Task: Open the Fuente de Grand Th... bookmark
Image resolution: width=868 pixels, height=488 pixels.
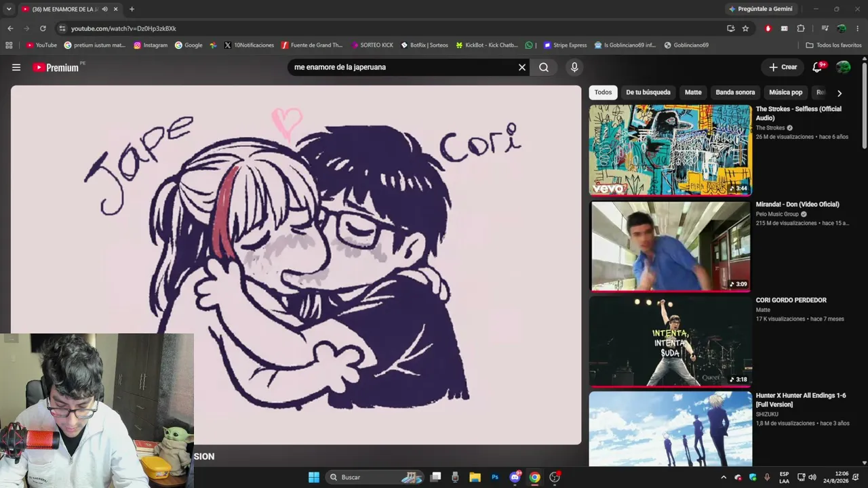Action: point(312,45)
